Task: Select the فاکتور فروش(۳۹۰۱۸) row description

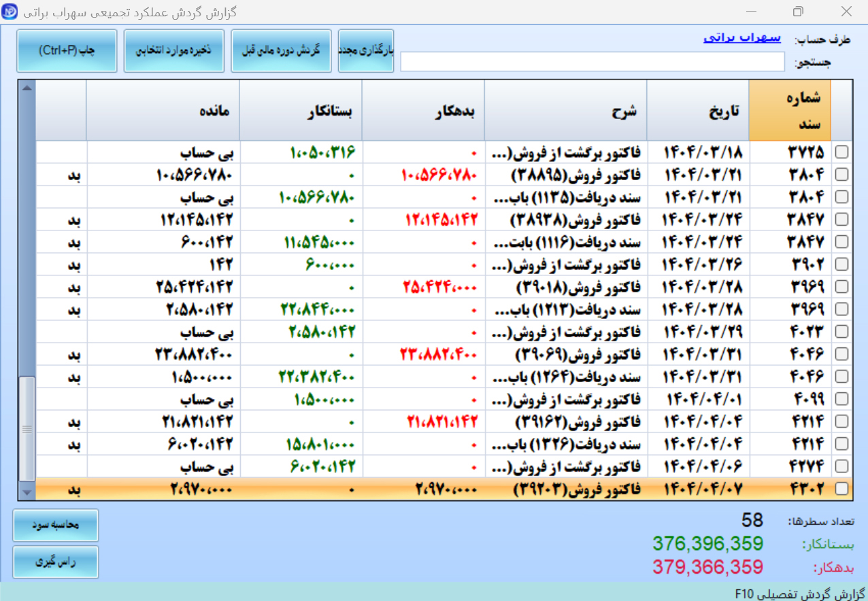Action: [566, 287]
